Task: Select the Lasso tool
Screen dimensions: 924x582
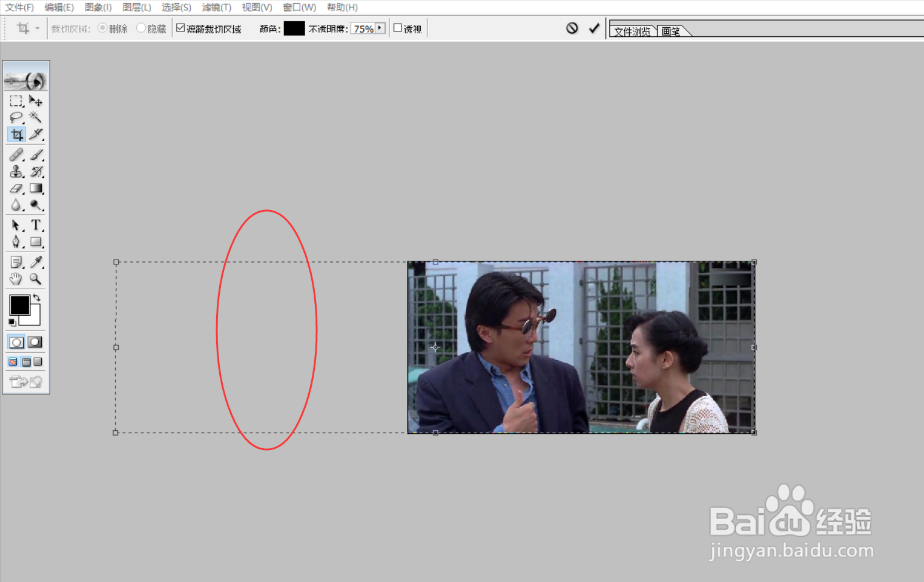Action: click(x=16, y=117)
